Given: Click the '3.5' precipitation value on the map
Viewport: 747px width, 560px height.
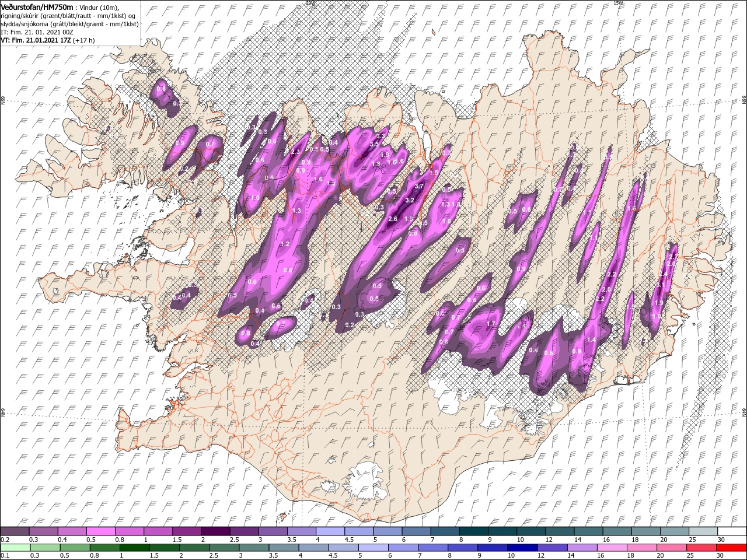Looking at the screenshot, I should pos(375,144).
